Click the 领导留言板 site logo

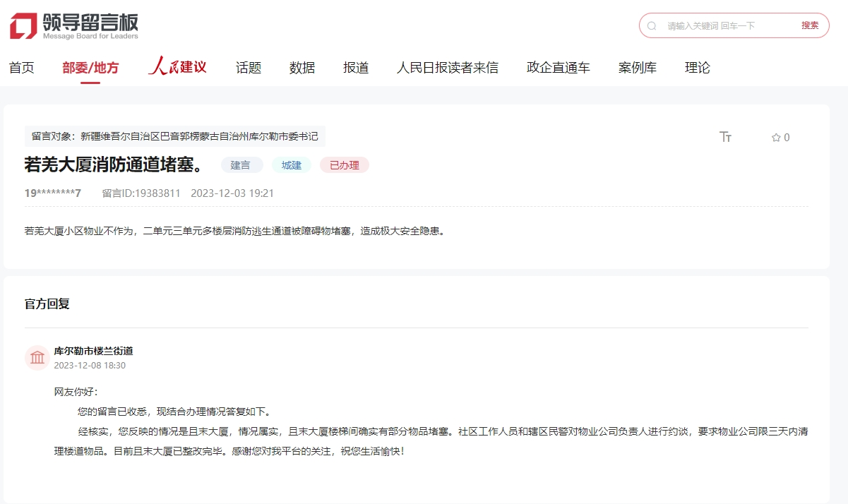point(74,26)
